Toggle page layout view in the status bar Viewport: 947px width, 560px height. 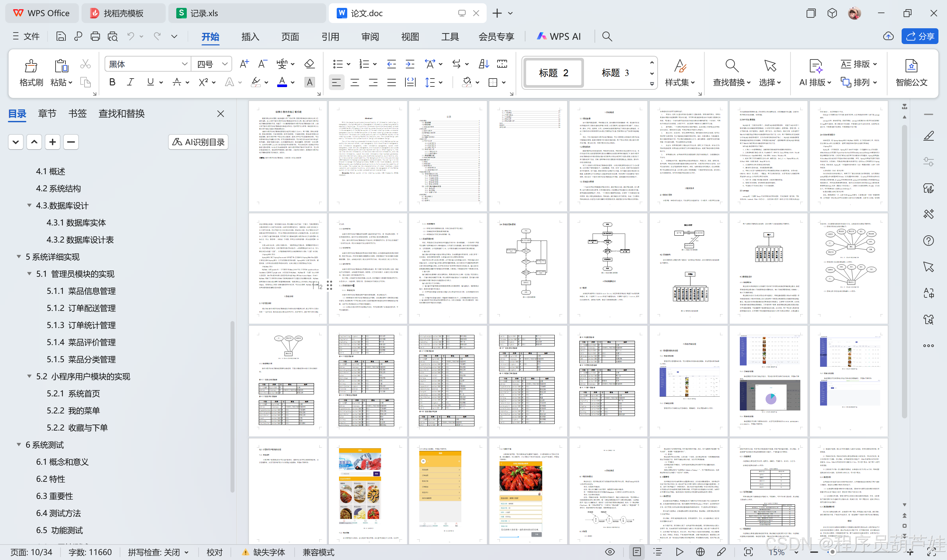(637, 552)
